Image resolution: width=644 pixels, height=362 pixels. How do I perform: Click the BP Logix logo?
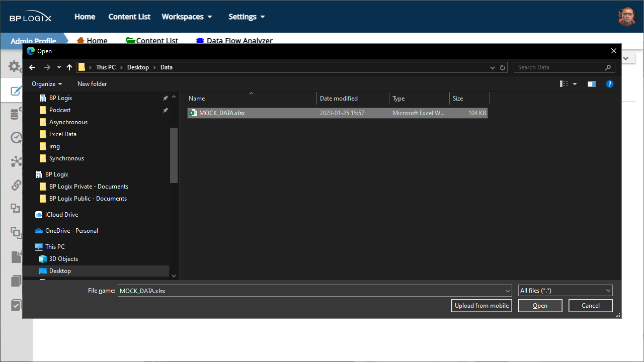point(30,16)
